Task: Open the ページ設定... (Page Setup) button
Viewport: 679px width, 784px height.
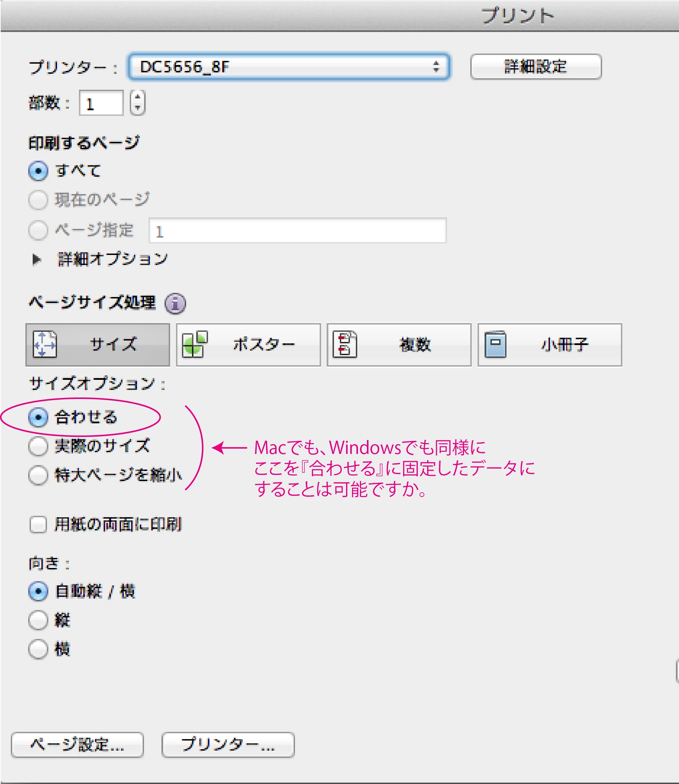Action: pyautogui.click(x=77, y=745)
